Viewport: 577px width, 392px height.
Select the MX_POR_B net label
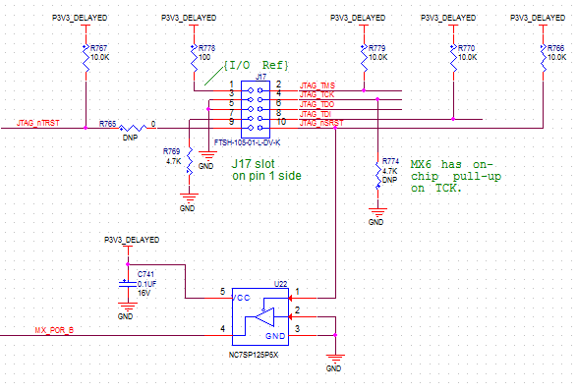tap(54, 330)
